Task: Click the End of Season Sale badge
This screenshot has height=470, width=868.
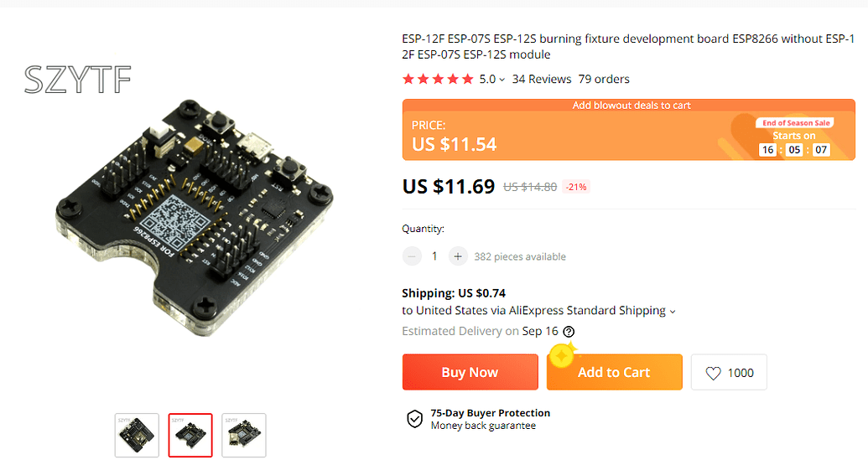Action: point(796,123)
